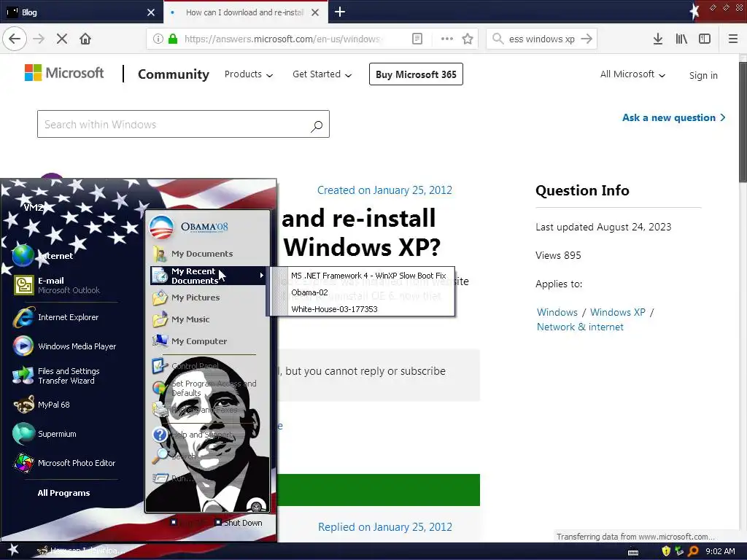Image resolution: width=747 pixels, height=560 pixels.
Task: Click Shut Down in Start menu
Action: (239, 522)
